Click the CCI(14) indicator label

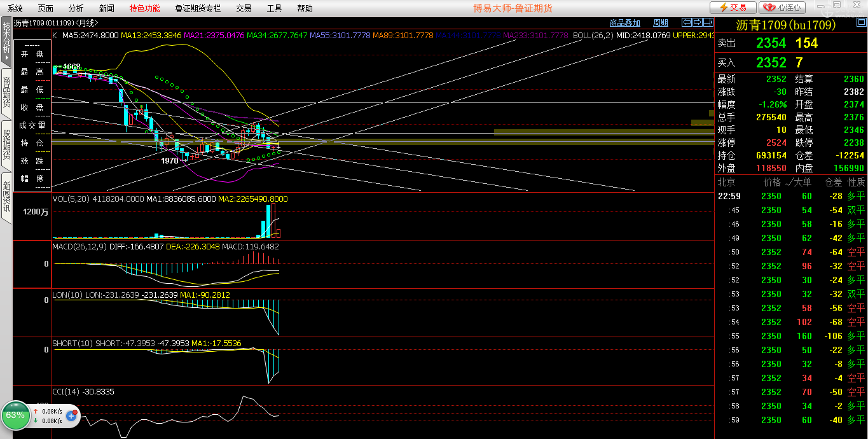pos(65,391)
